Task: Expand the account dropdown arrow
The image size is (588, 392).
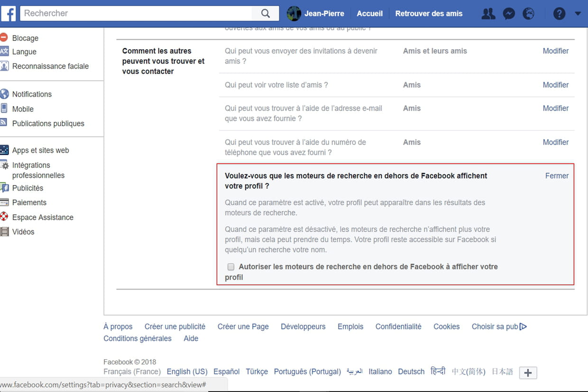Action: (x=578, y=14)
